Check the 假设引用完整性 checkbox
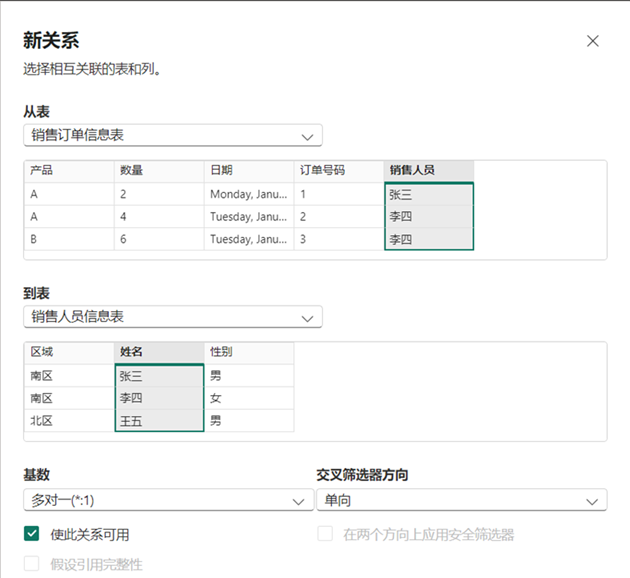Image resolution: width=630 pixels, height=578 pixels. (32, 564)
